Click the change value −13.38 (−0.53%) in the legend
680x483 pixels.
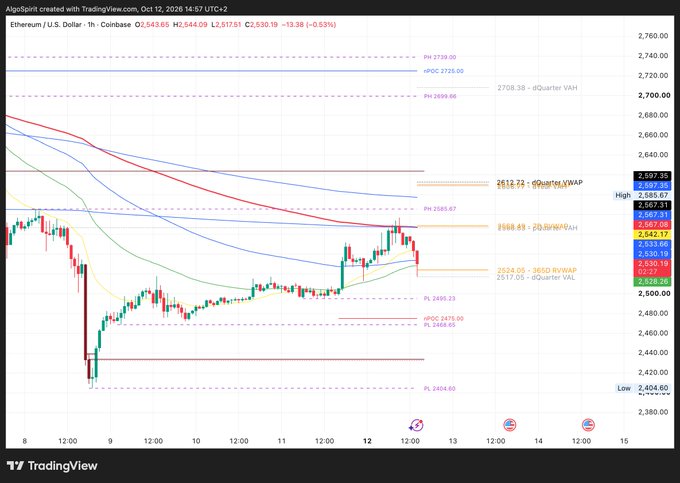point(309,25)
